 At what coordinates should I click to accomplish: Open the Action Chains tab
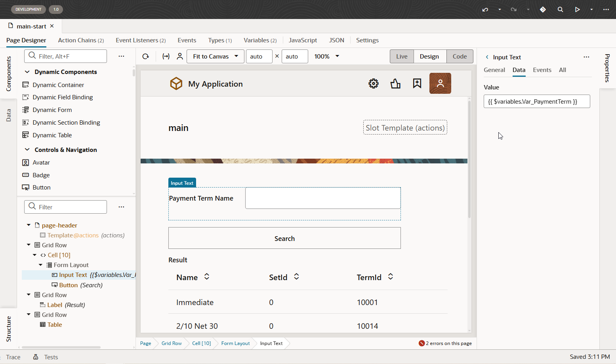(x=81, y=40)
